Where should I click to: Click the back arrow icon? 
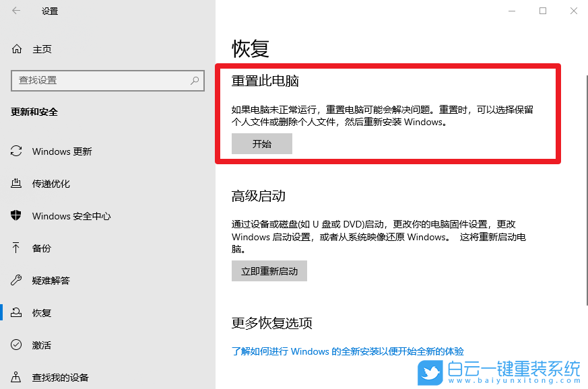coord(15,11)
